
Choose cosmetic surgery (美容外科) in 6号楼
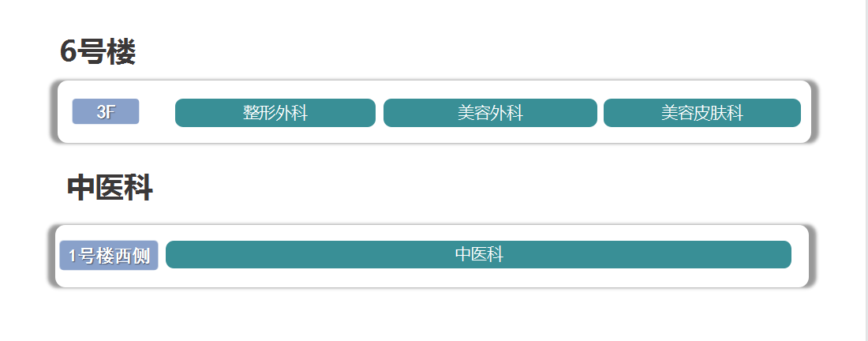(x=490, y=113)
